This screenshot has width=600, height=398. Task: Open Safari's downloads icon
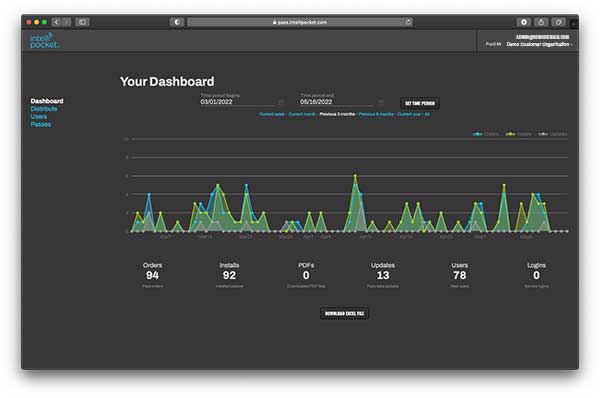(524, 22)
